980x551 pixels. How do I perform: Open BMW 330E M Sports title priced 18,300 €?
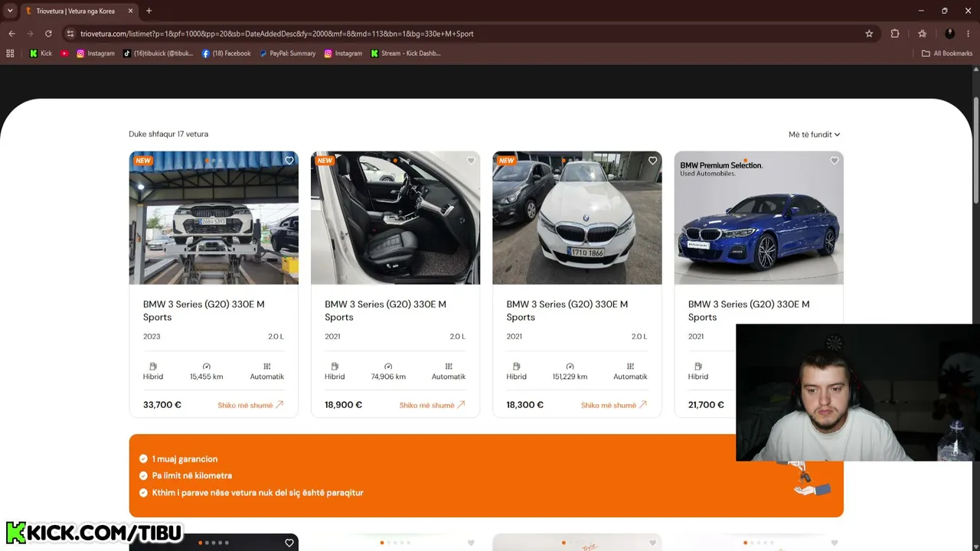pyautogui.click(x=567, y=311)
